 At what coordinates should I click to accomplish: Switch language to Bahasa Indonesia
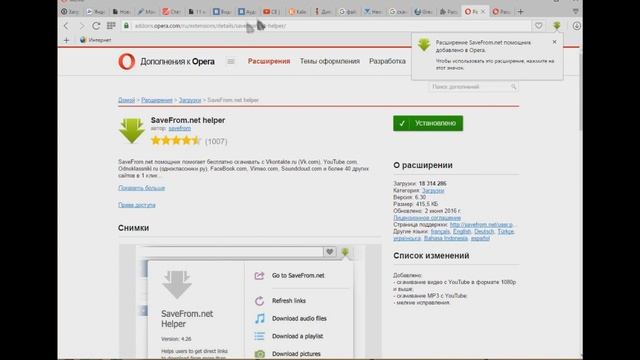coord(446,238)
